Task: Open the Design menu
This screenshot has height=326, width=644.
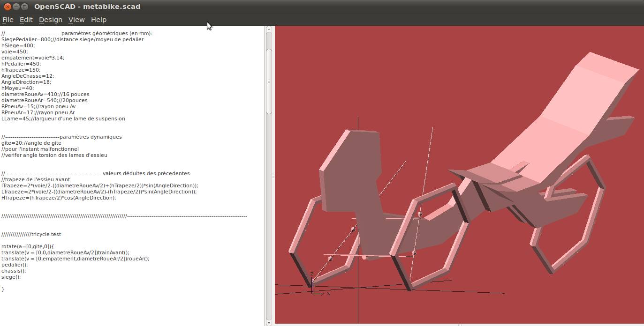Action: [51, 20]
